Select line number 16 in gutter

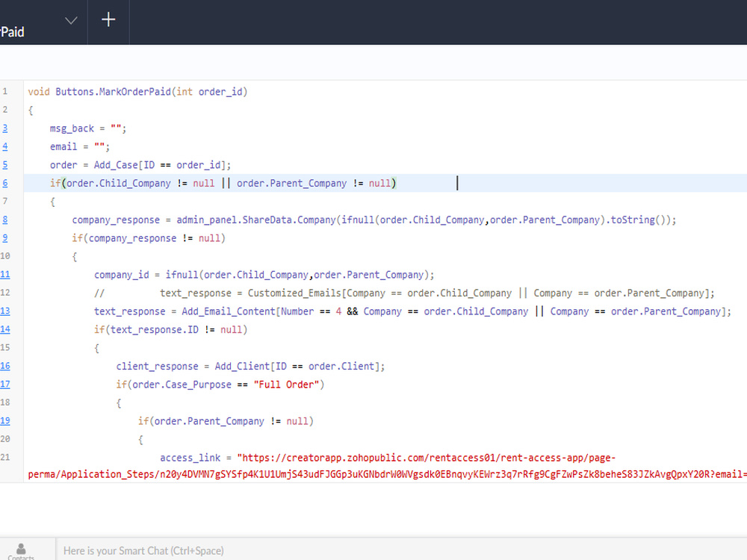(4, 366)
